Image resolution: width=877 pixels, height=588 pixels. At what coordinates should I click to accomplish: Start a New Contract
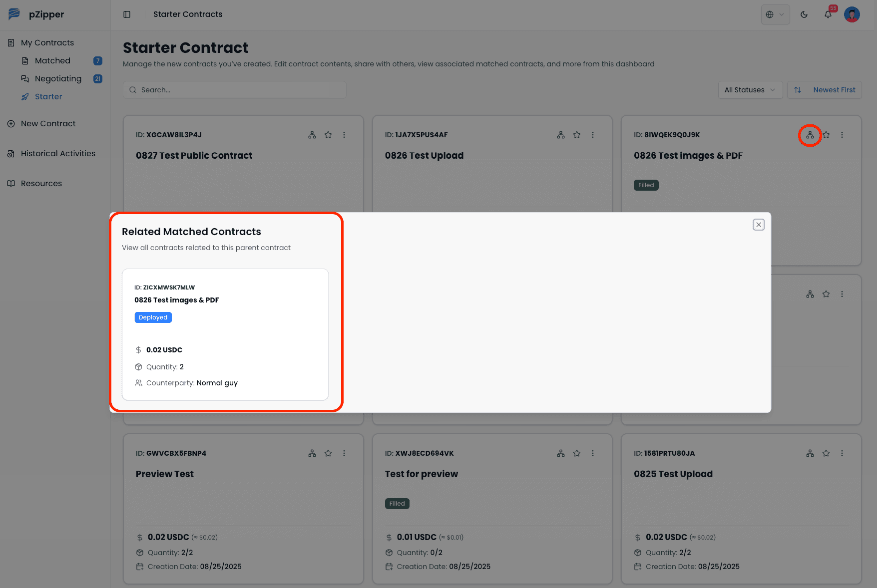click(48, 123)
